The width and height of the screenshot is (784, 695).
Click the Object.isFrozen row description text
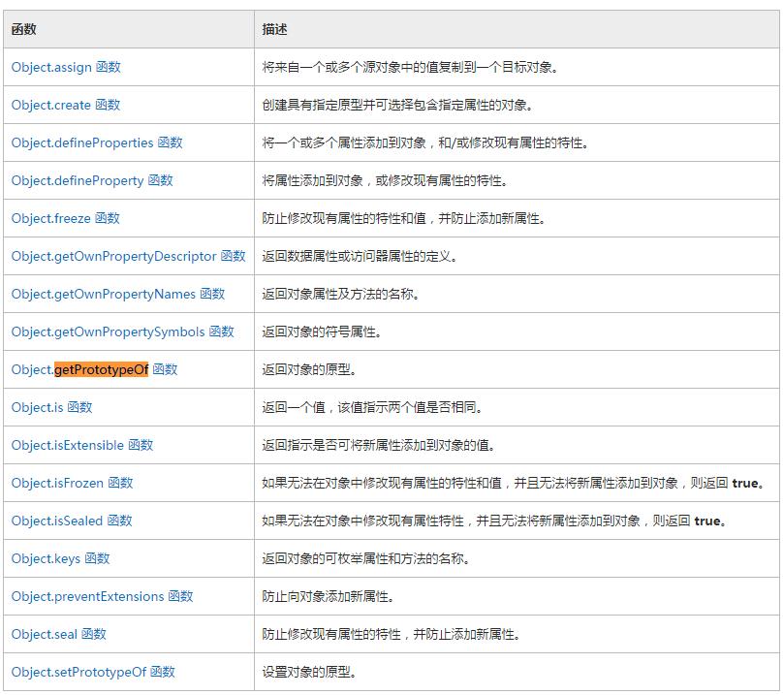(x=513, y=483)
